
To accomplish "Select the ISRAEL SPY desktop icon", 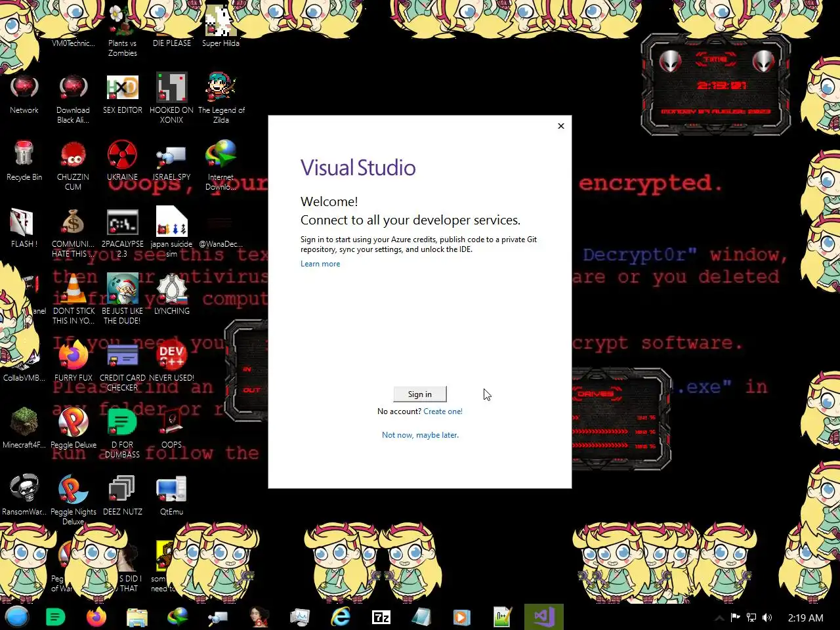I will click(172, 162).
